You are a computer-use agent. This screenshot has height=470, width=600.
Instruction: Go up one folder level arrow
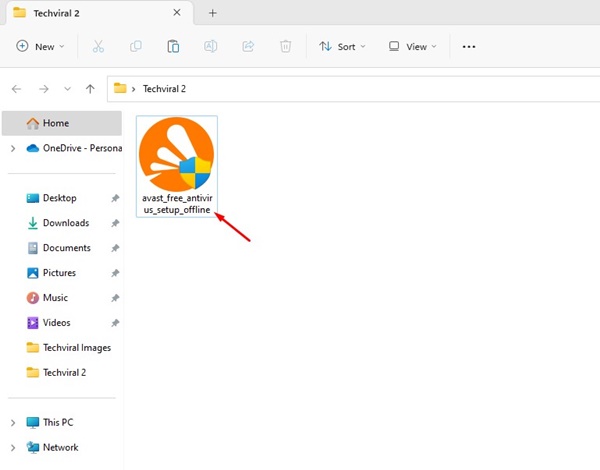[90, 89]
